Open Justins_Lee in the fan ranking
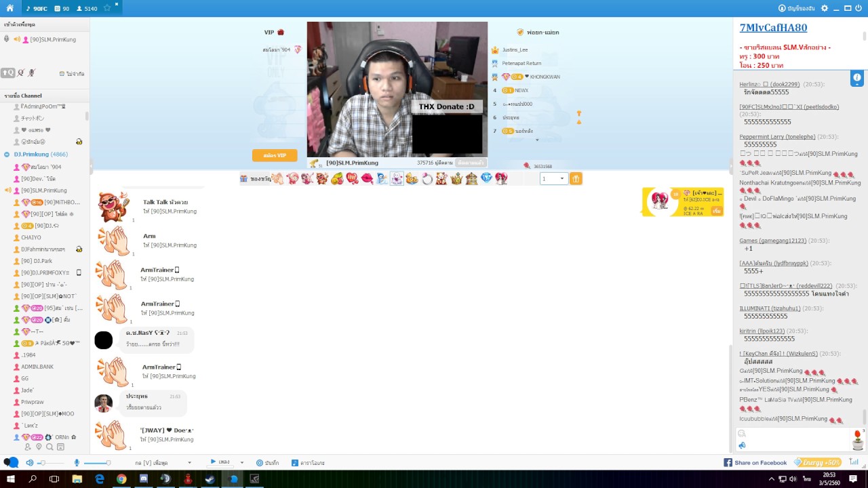Screen dimensions: 868x488 coord(515,49)
